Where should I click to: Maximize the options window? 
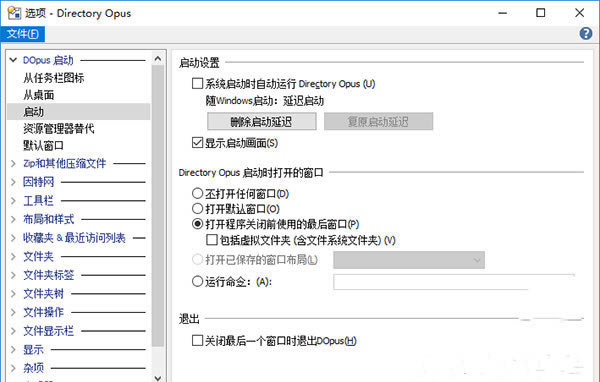[x=541, y=13]
